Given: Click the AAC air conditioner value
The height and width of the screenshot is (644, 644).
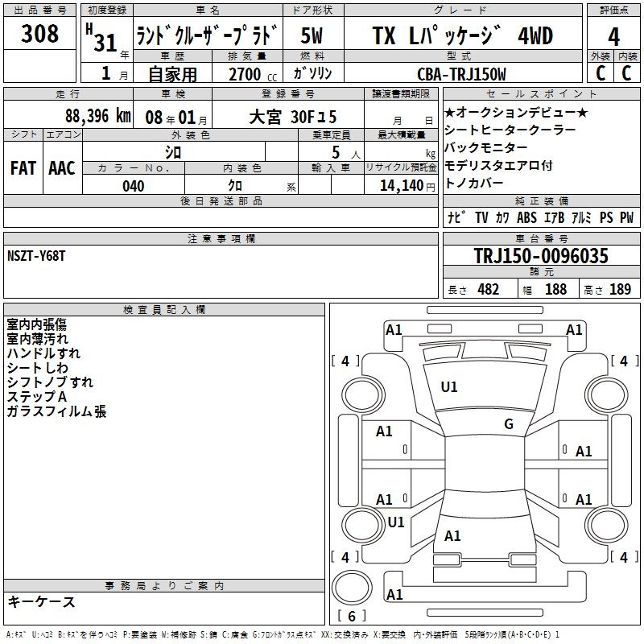Looking at the screenshot, I should click(62, 168).
